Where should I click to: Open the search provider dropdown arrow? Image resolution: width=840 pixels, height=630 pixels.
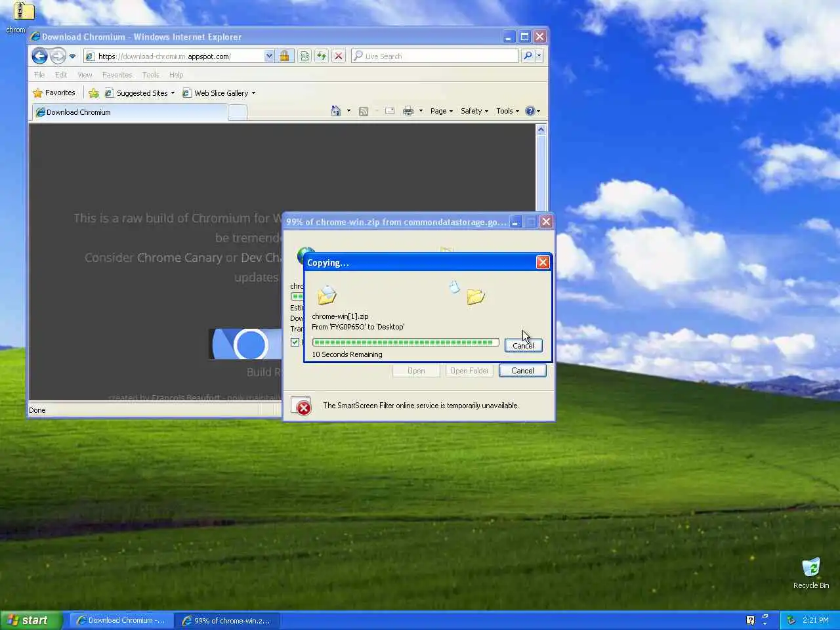pos(539,56)
